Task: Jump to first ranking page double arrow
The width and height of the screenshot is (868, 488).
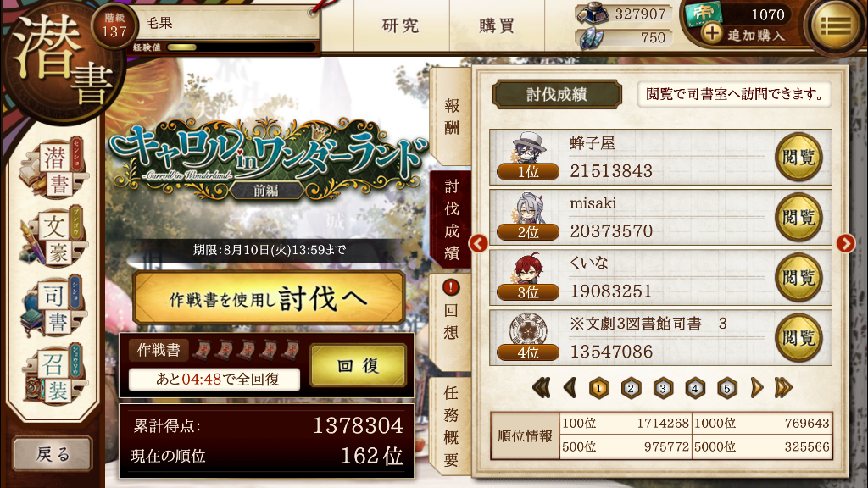Action: (541, 388)
